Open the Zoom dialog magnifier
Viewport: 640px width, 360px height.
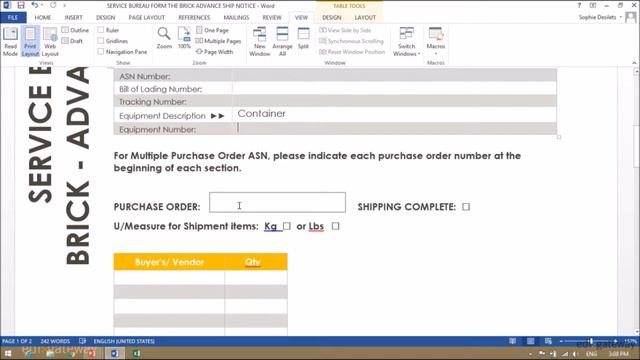[x=164, y=38]
